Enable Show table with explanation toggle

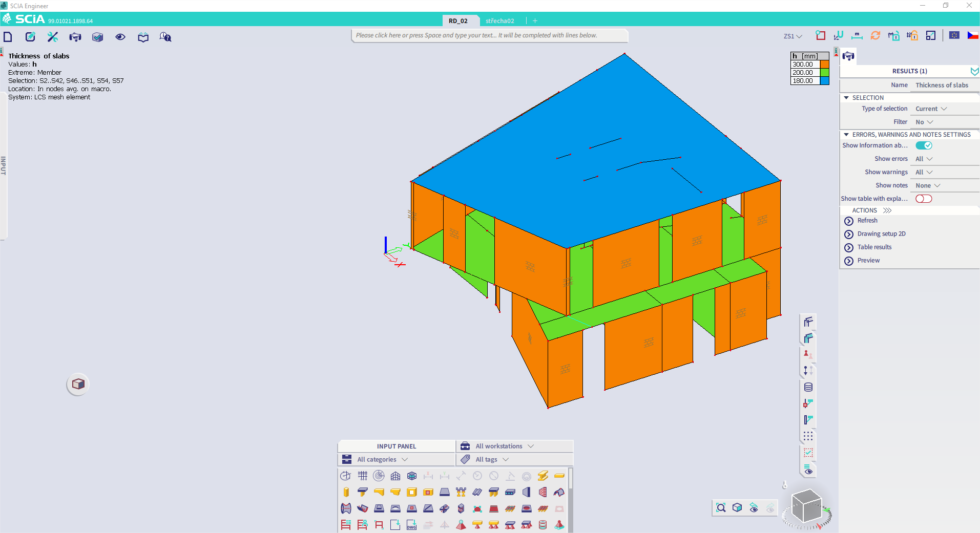tap(924, 199)
